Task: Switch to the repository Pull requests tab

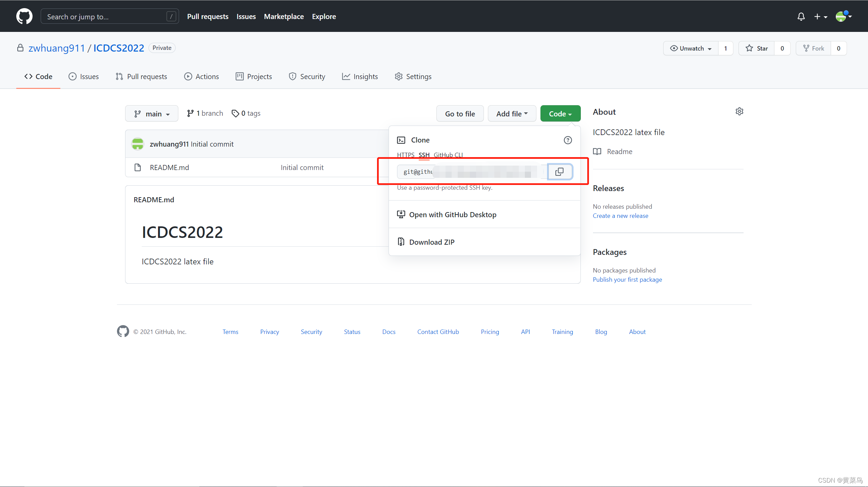Action: 141,76
